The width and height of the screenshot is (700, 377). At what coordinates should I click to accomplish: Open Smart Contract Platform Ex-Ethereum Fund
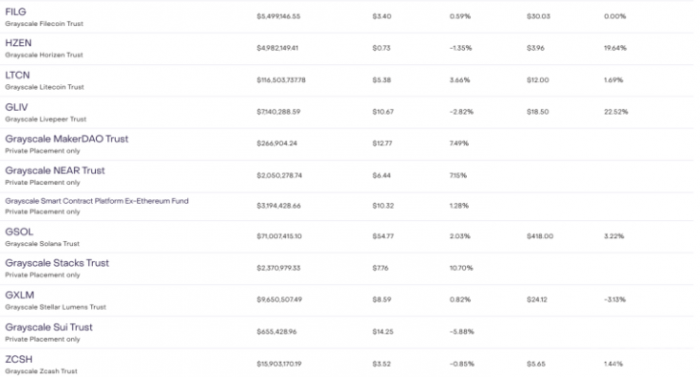(x=97, y=201)
